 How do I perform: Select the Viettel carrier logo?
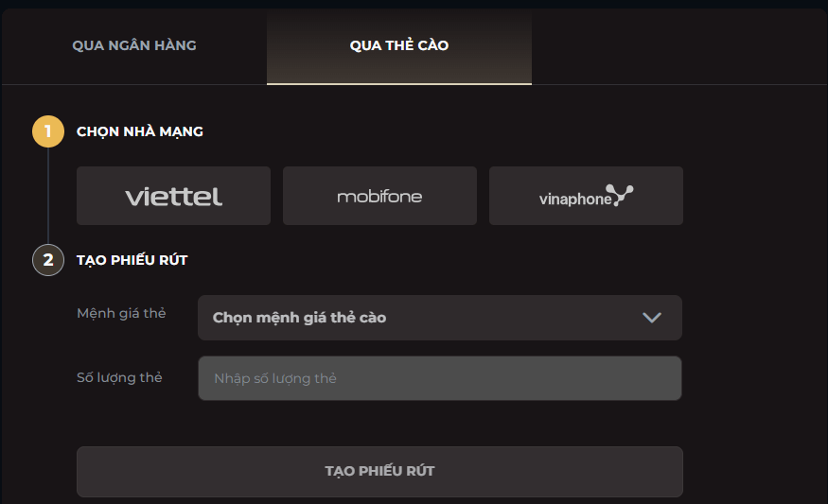173,196
